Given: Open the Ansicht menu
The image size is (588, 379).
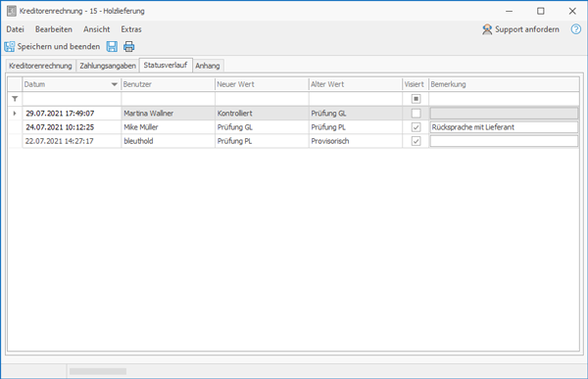Looking at the screenshot, I should pyautogui.click(x=96, y=29).
